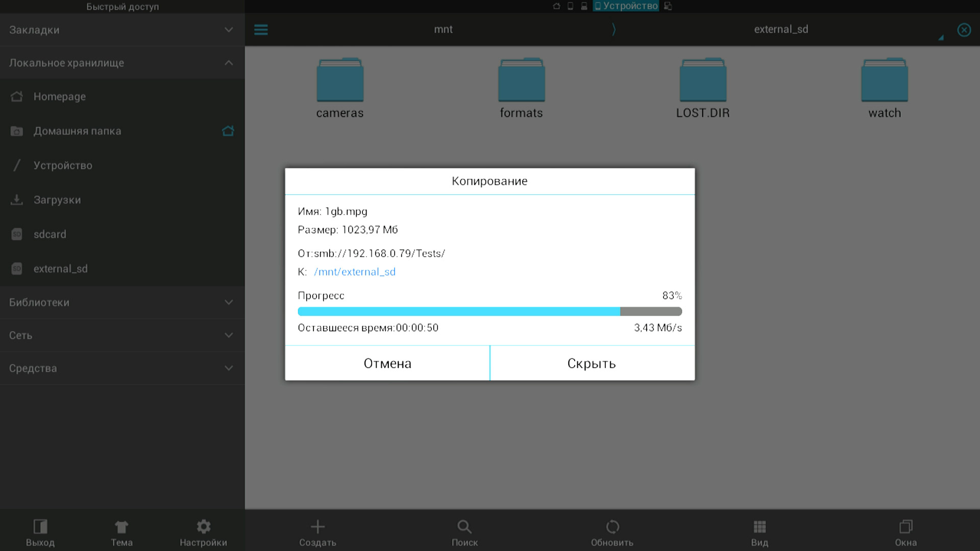Screen dimensions: 980x551
Task: Expand the Сеть section
Action: 229,335
